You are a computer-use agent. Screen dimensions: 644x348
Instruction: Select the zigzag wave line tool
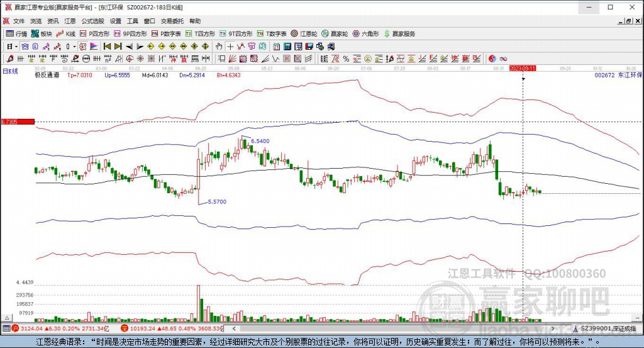click(x=275, y=59)
